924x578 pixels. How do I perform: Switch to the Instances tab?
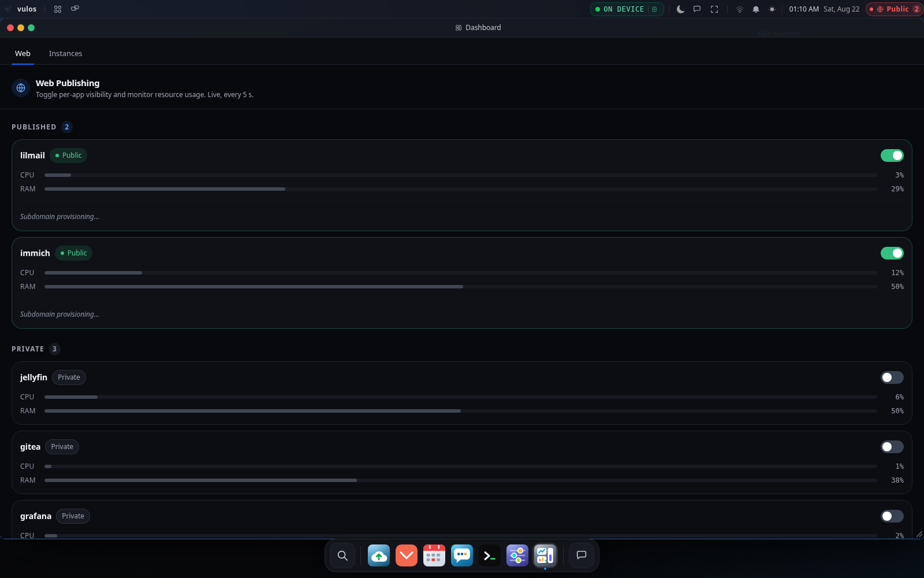65,53
